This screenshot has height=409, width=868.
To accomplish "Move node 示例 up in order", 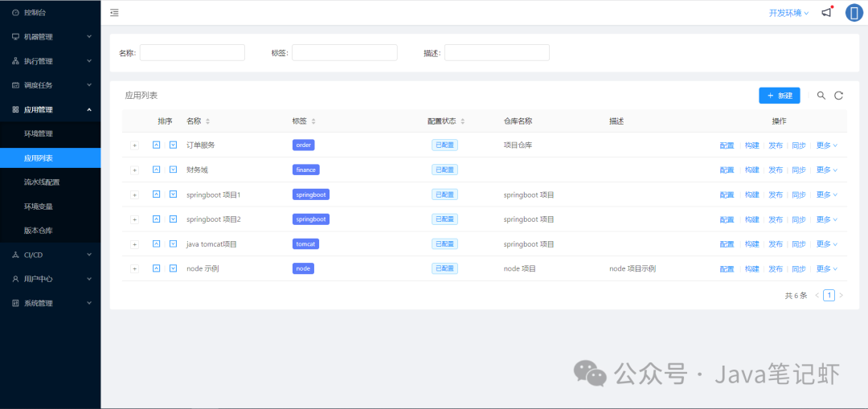I will [x=156, y=268].
